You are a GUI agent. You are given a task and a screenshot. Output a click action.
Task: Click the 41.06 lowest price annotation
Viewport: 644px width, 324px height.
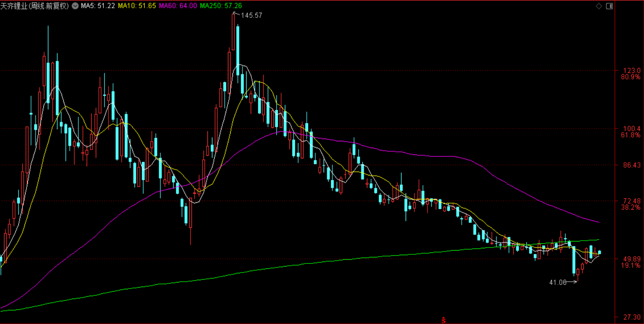(x=557, y=283)
